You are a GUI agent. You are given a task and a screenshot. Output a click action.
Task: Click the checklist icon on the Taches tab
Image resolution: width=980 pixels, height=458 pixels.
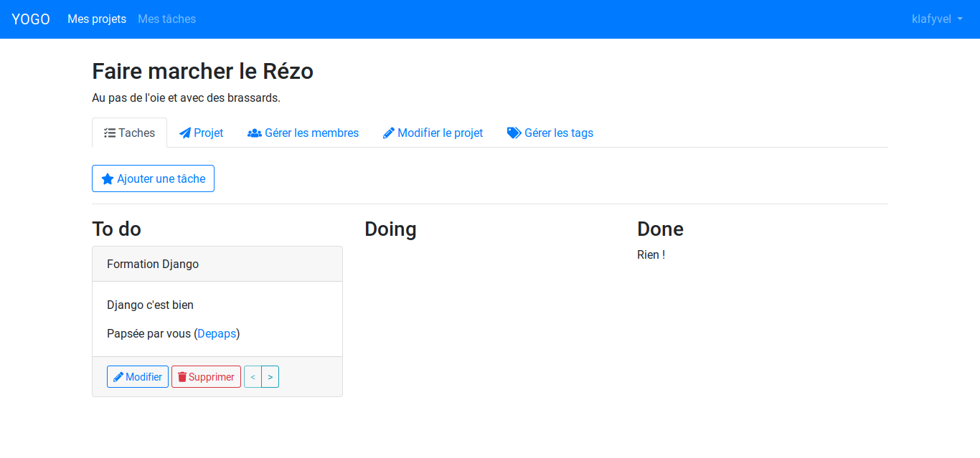tap(110, 133)
